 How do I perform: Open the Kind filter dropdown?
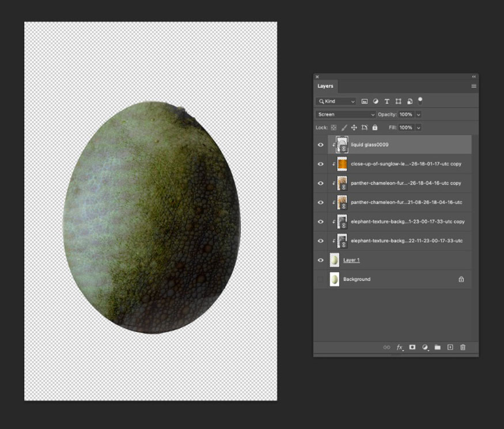coord(336,101)
